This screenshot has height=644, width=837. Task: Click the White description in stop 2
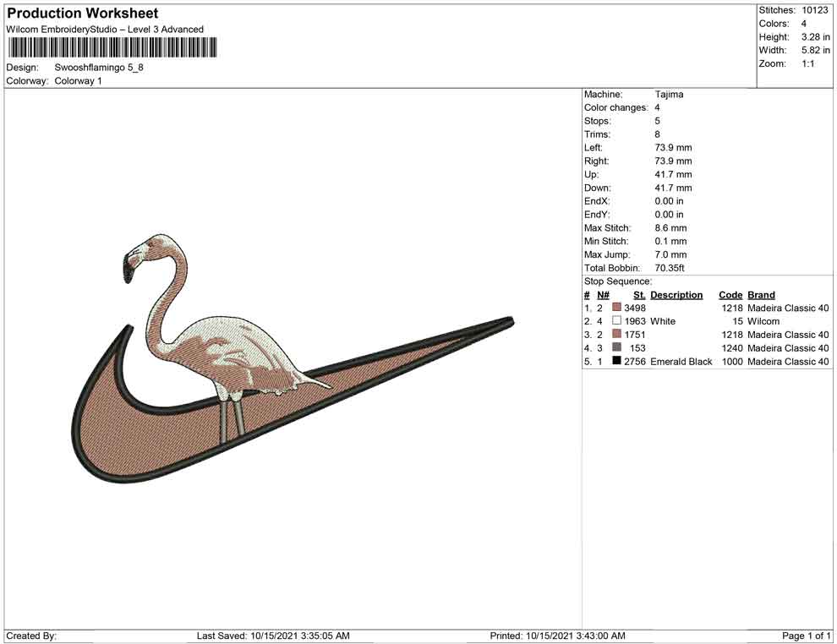[663, 321]
